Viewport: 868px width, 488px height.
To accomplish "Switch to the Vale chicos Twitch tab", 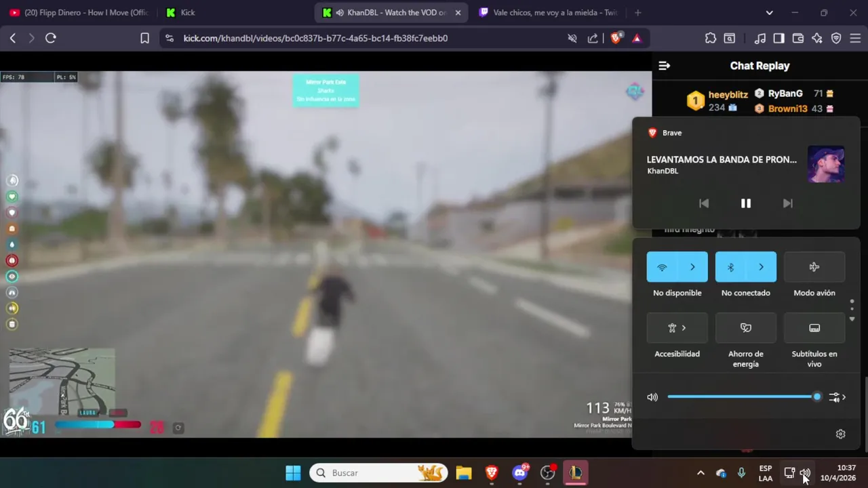I will 548,12.
